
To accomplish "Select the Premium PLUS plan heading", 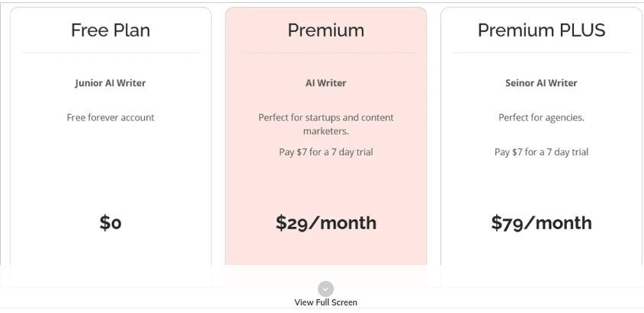I will point(541,30).
